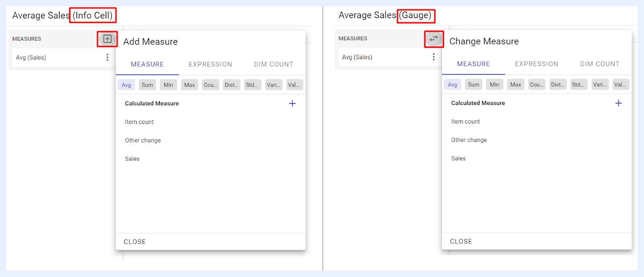Pick the Val... aggregation chip in Add Measure
Image resolution: width=644 pixels, height=277 pixels.
(295, 85)
